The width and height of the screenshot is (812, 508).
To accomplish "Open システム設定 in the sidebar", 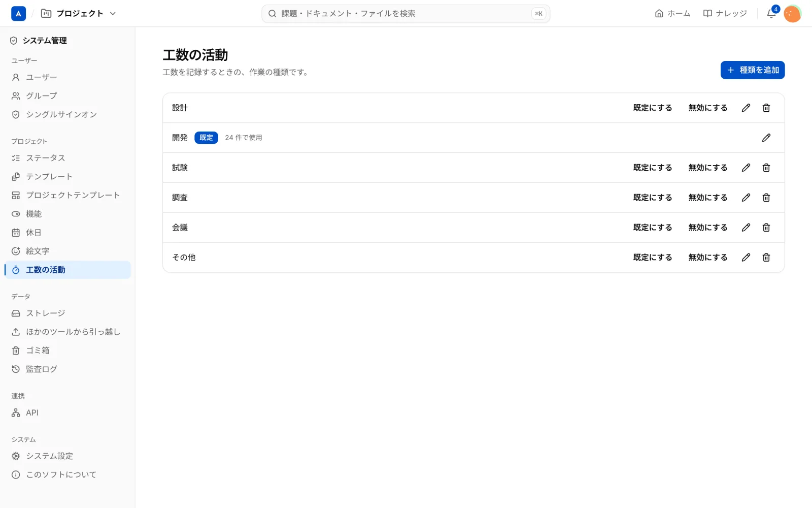I will [x=67, y=456].
